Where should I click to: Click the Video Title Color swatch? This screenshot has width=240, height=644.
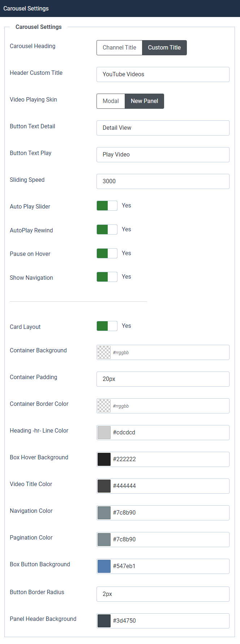click(104, 486)
